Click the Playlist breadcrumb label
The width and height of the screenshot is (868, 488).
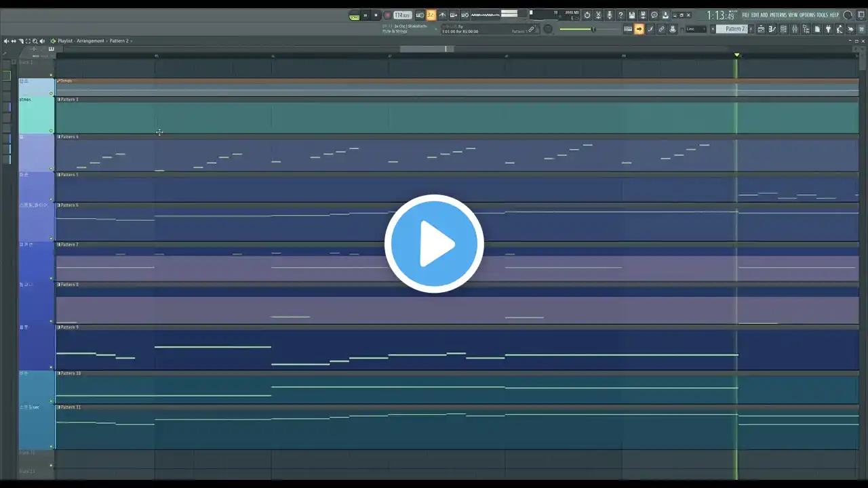pyautogui.click(x=65, y=41)
